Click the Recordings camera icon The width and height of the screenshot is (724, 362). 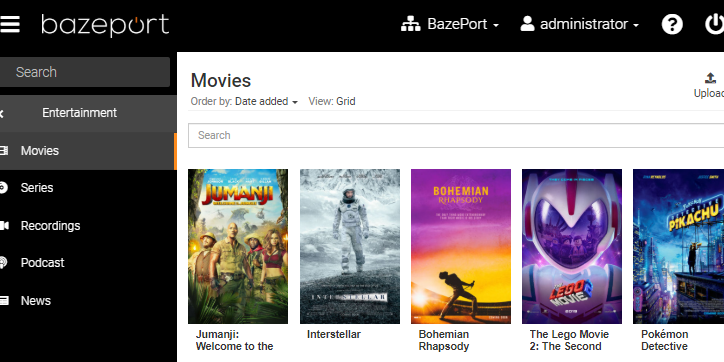pos(4,225)
